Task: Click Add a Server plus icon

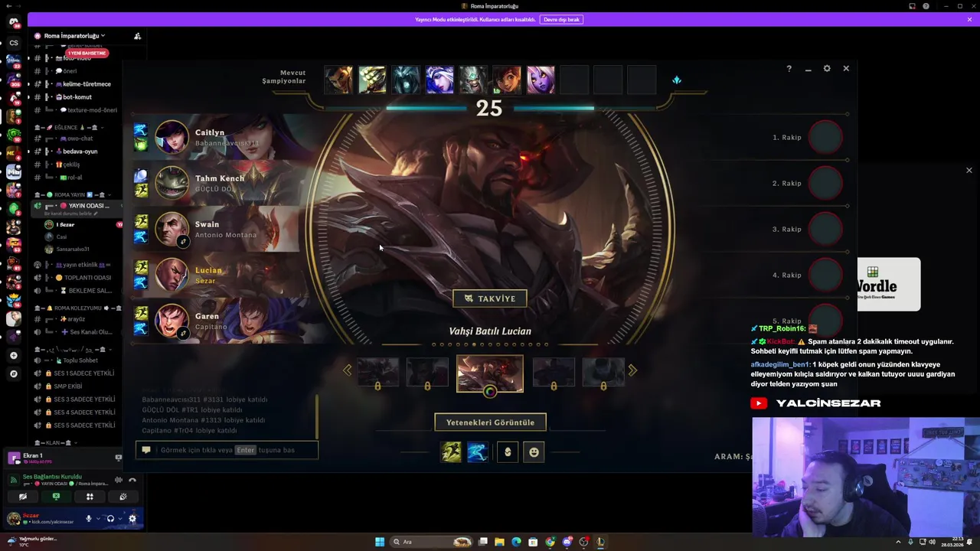Action: click(x=13, y=356)
